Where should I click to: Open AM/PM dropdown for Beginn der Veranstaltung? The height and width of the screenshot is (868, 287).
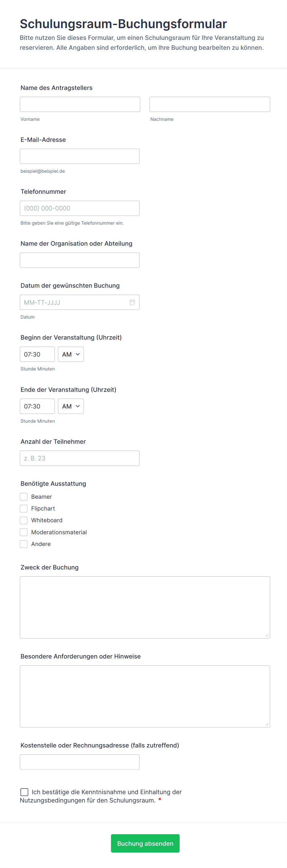(71, 354)
